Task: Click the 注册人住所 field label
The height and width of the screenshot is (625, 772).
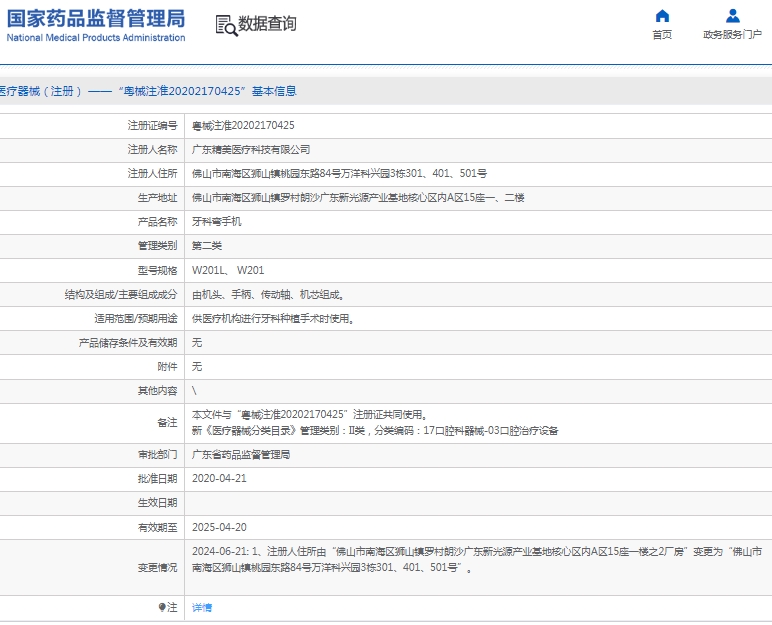Action: coord(153,173)
